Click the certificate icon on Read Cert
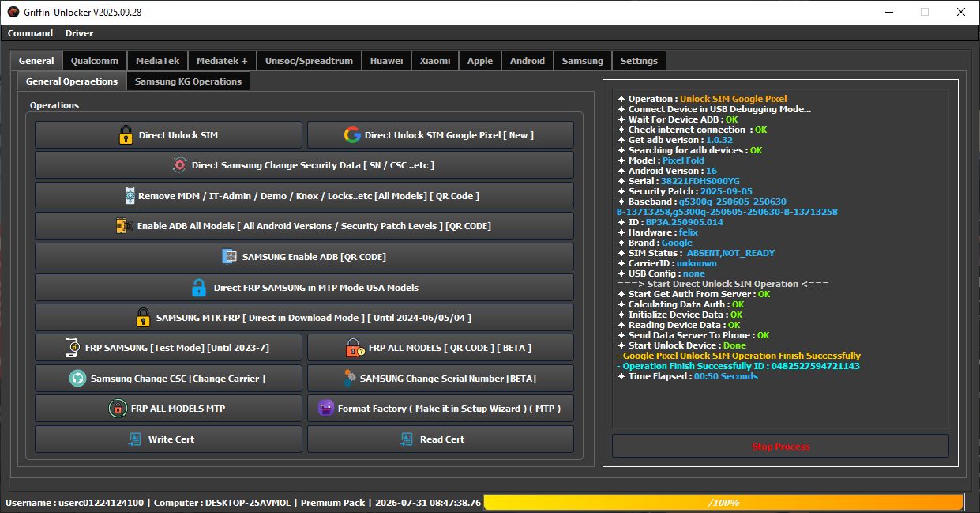 click(407, 439)
